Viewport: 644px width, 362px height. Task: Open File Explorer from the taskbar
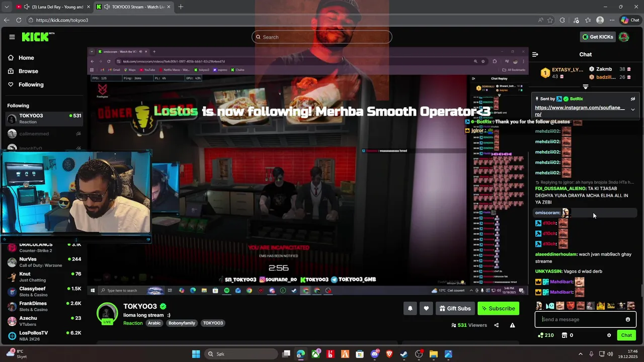(433, 354)
